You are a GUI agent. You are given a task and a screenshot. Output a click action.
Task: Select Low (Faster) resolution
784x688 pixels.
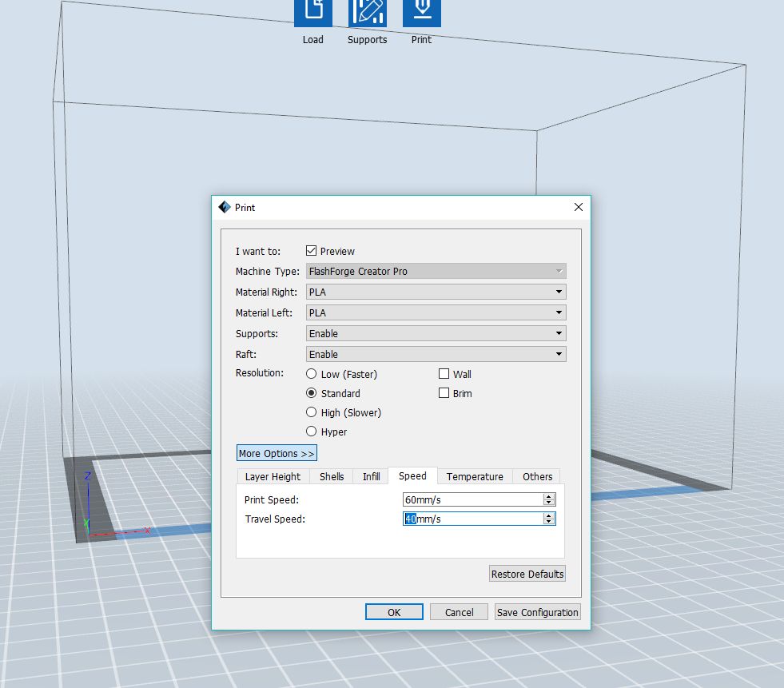[312, 374]
